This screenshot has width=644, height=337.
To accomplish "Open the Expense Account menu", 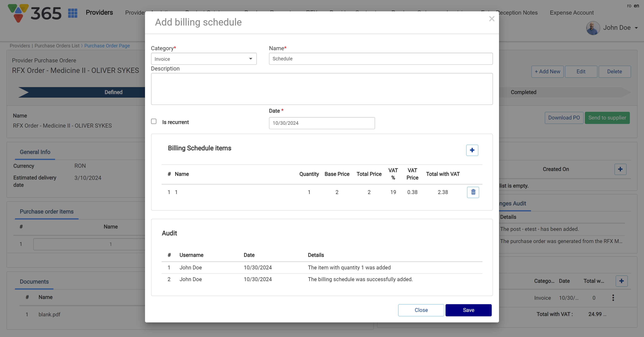I will (x=571, y=13).
